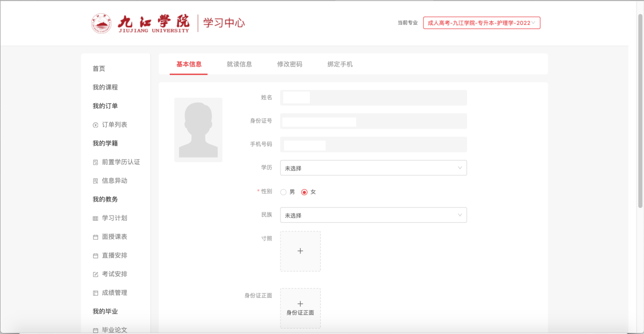Click the 成绩管理 panel icon
The height and width of the screenshot is (334, 644).
click(95, 293)
